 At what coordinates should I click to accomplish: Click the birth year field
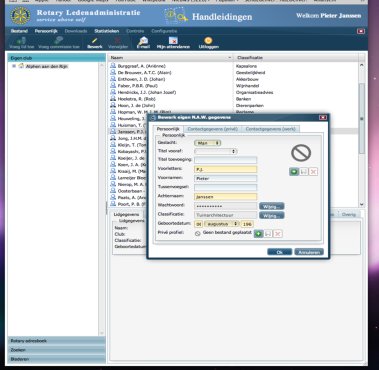247,224
